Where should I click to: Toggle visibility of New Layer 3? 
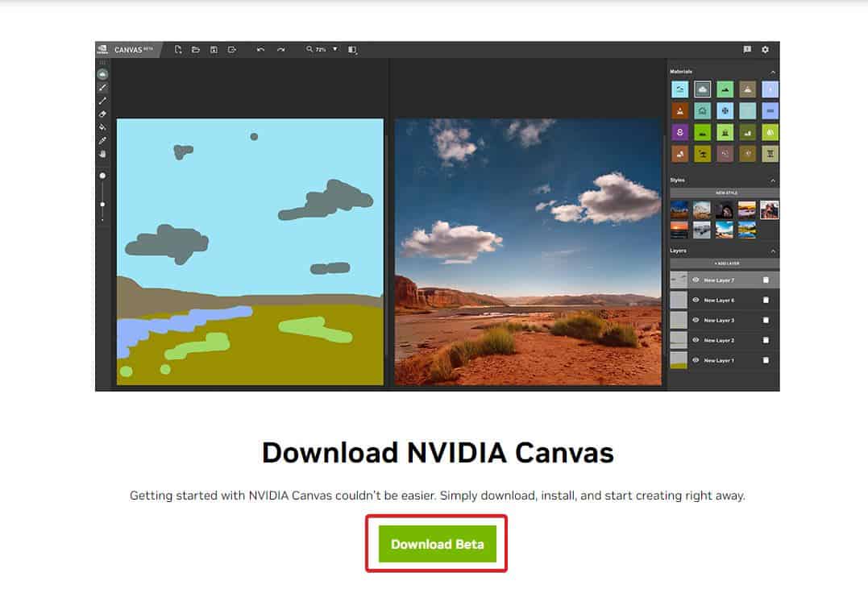click(x=696, y=321)
